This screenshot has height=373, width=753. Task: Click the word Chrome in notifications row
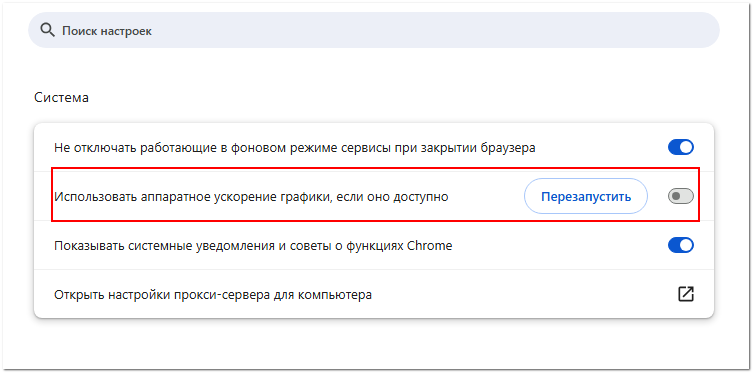coord(429,246)
